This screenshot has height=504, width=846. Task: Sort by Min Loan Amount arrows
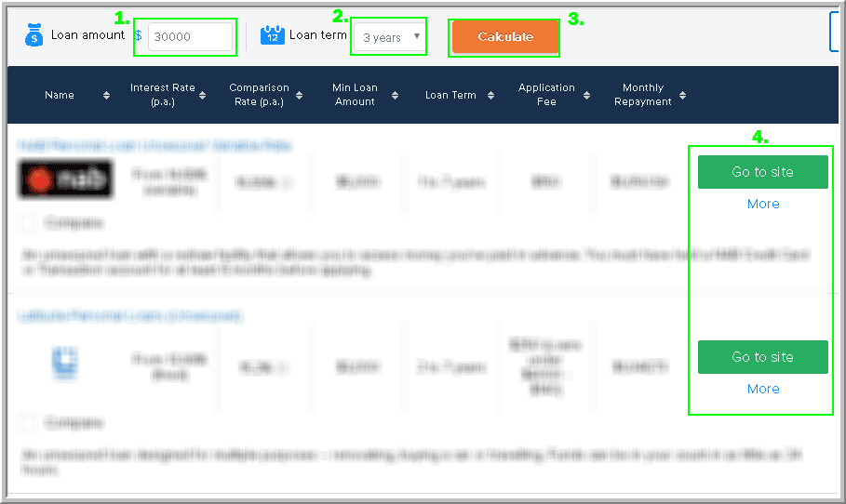click(x=395, y=95)
